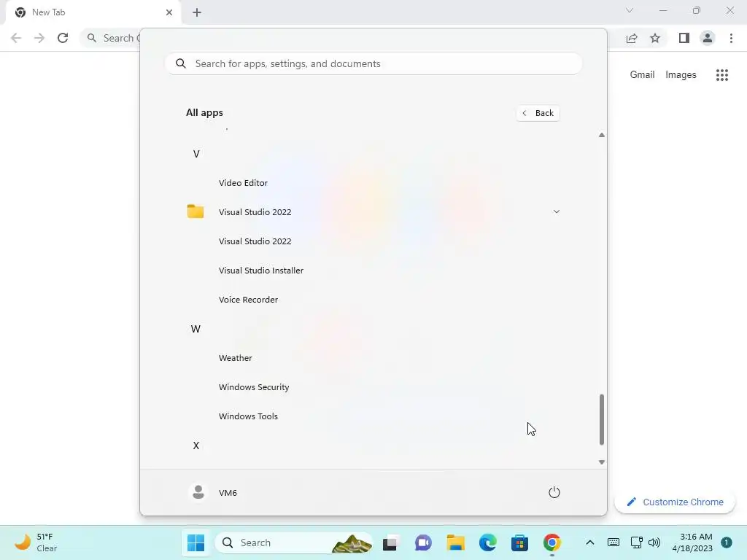747x560 pixels.
Task: Switch to Google Chrome in the taskbar
Action: 551,542
